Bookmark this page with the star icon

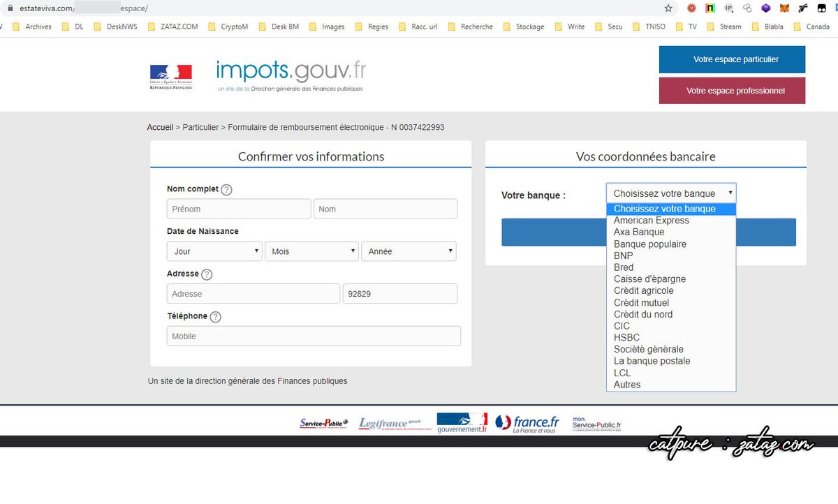pyautogui.click(x=668, y=8)
